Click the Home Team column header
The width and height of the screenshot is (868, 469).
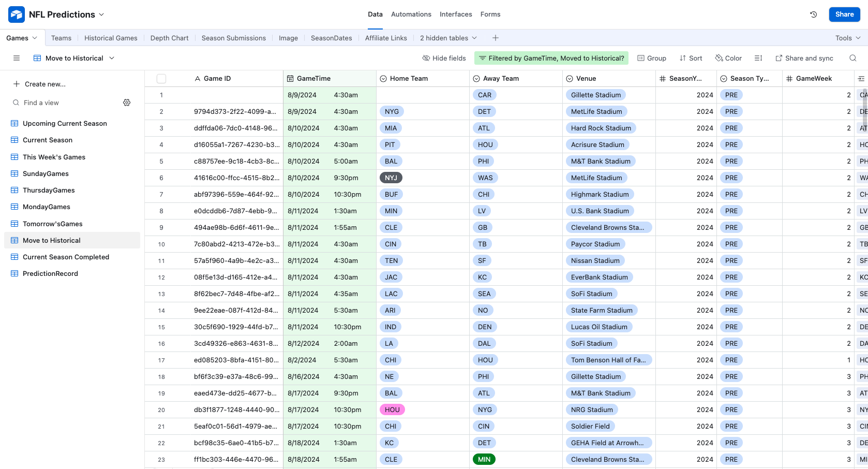pos(423,79)
